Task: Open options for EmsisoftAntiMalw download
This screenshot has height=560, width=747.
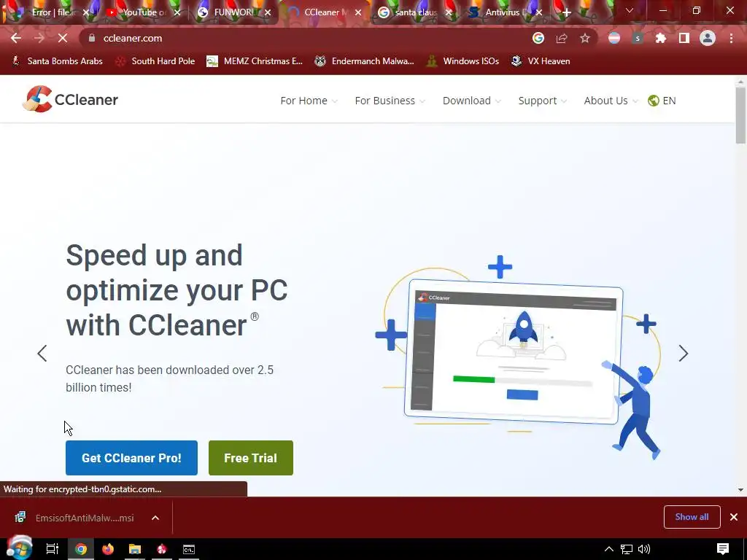Action: point(155,518)
